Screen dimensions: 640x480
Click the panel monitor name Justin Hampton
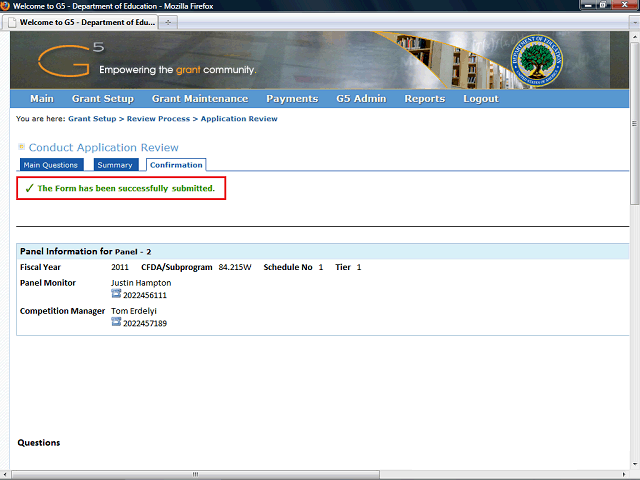141,283
